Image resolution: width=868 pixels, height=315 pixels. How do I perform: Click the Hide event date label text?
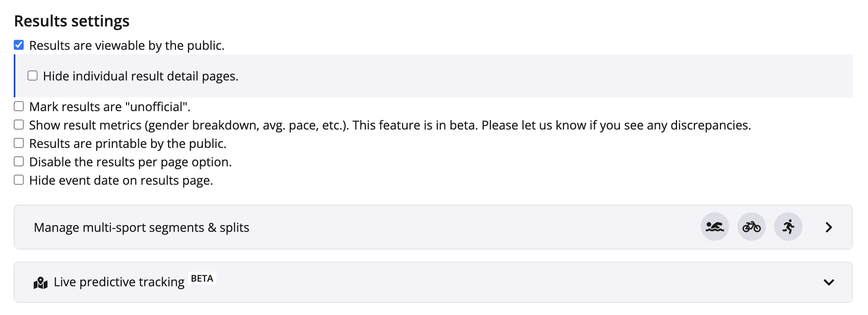121,180
